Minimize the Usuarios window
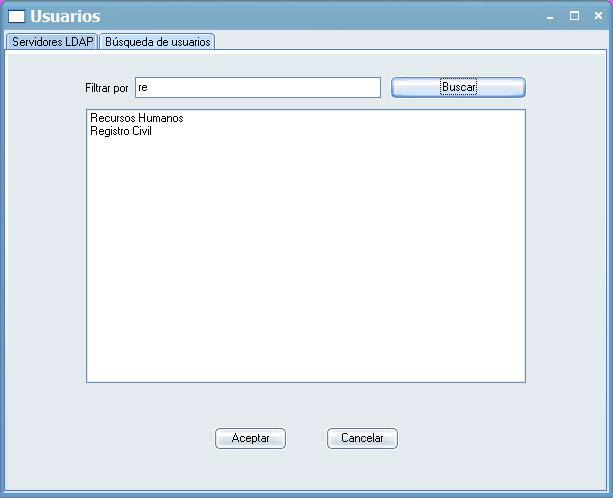 [x=550, y=16]
